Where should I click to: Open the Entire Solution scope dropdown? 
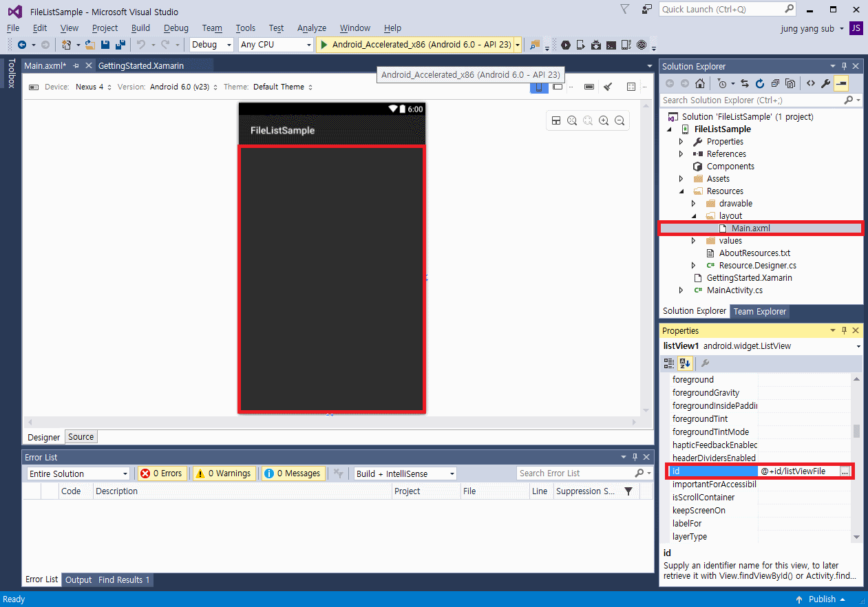pos(78,473)
